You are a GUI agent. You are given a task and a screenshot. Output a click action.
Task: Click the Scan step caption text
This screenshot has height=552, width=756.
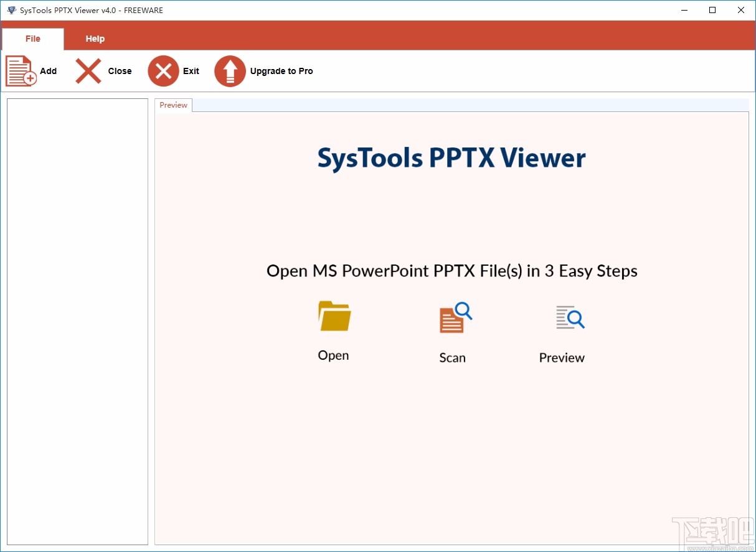pos(452,357)
